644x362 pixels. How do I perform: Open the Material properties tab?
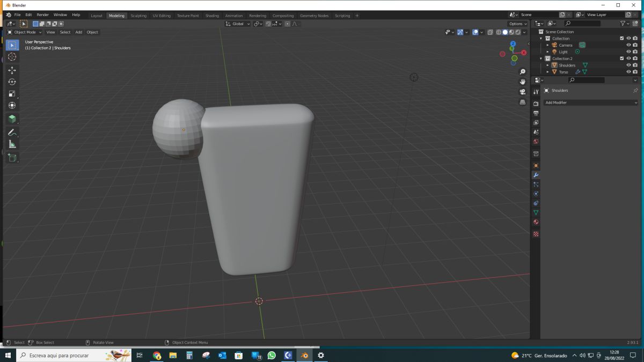pyautogui.click(x=536, y=222)
